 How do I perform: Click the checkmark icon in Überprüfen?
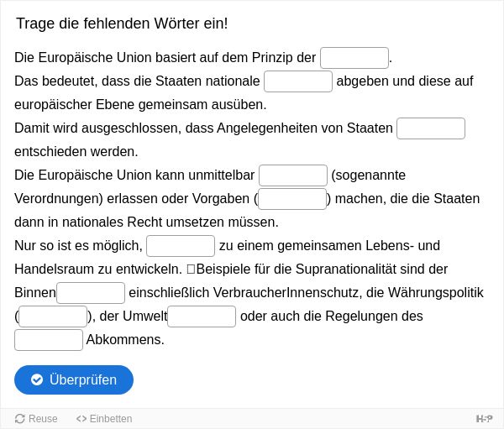click(37, 379)
